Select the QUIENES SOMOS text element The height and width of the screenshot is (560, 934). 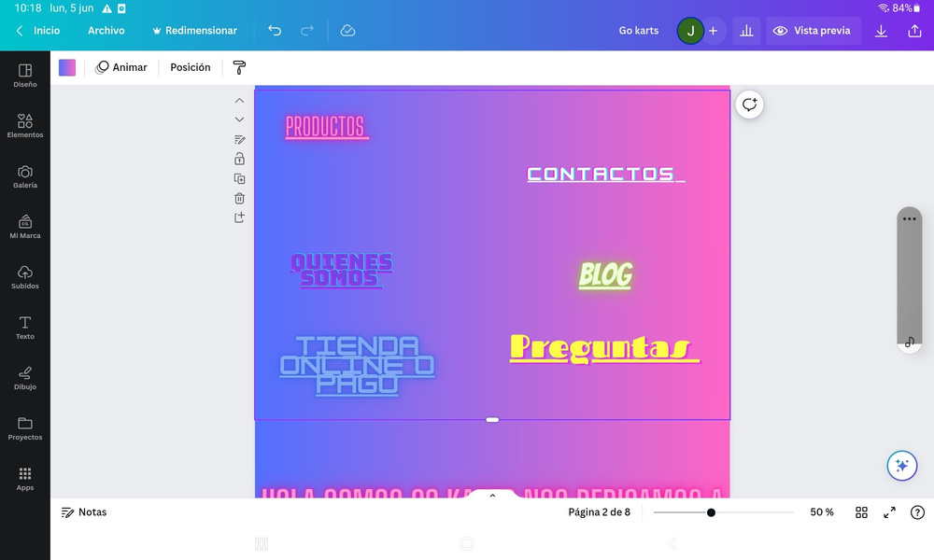coord(341,270)
